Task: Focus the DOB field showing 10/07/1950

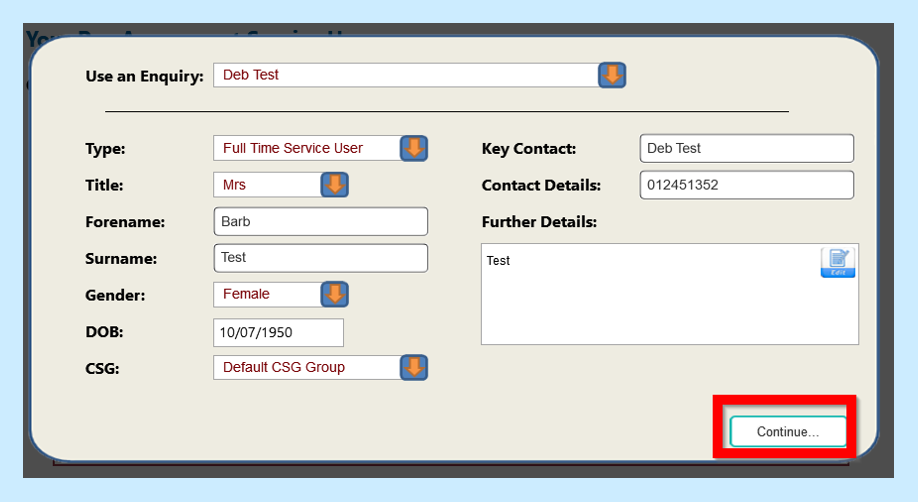Action: [278, 331]
